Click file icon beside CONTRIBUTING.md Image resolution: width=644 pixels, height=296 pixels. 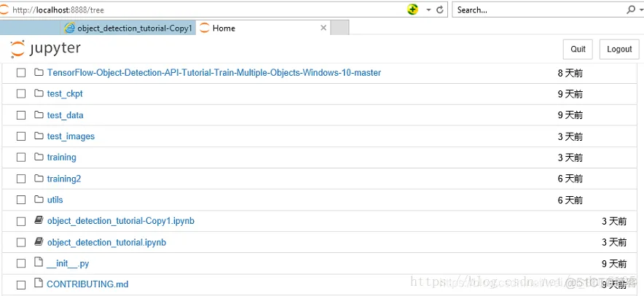39,284
